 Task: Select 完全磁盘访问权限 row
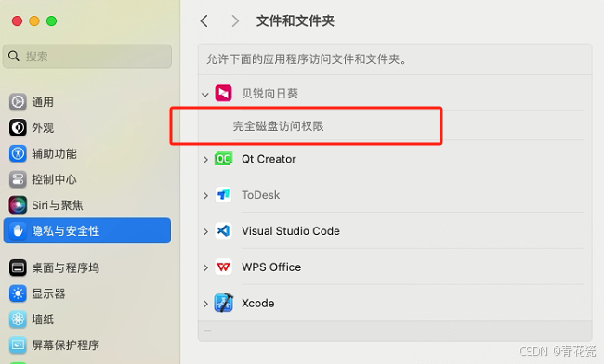(395, 126)
